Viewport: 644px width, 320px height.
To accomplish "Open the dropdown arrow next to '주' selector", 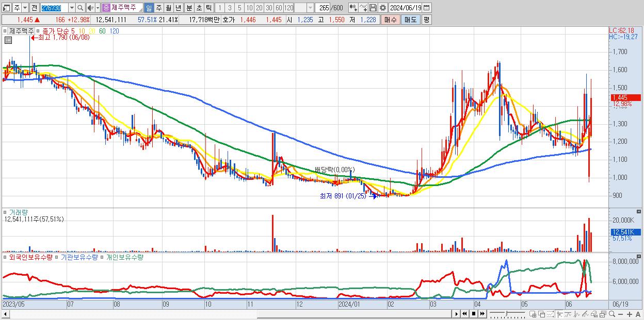I will pos(25,8).
